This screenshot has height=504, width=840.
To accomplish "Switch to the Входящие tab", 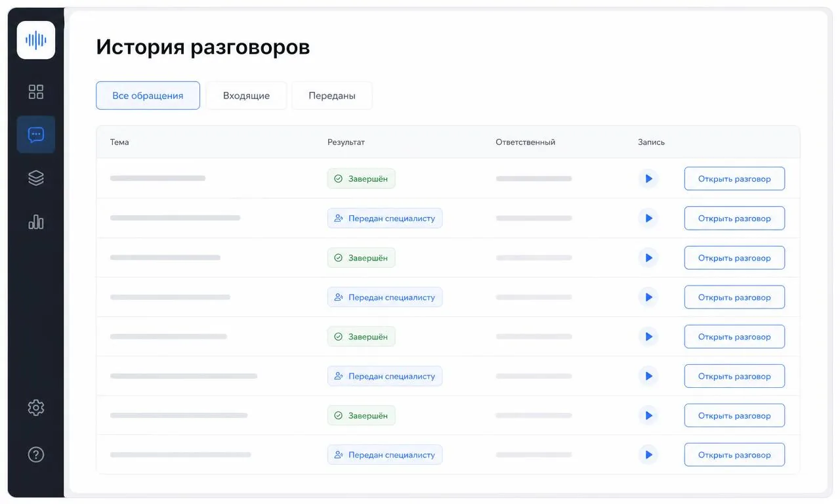I will click(246, 95).
